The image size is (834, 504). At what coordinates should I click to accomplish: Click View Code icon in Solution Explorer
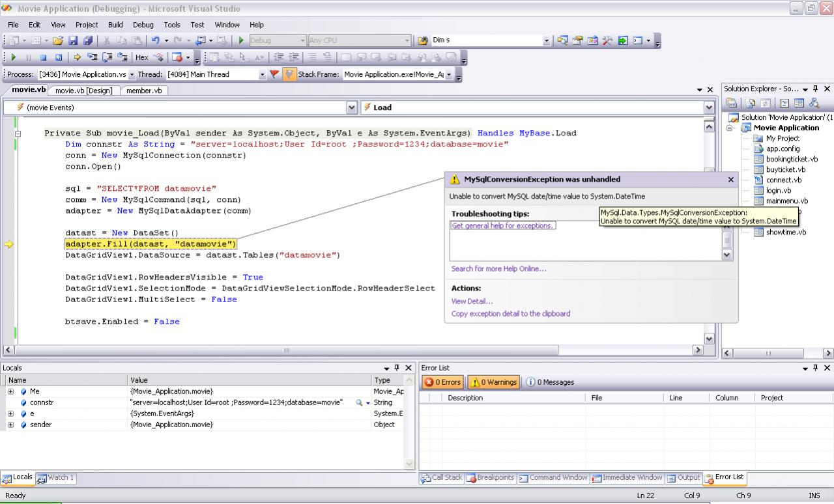pos(784,103)
